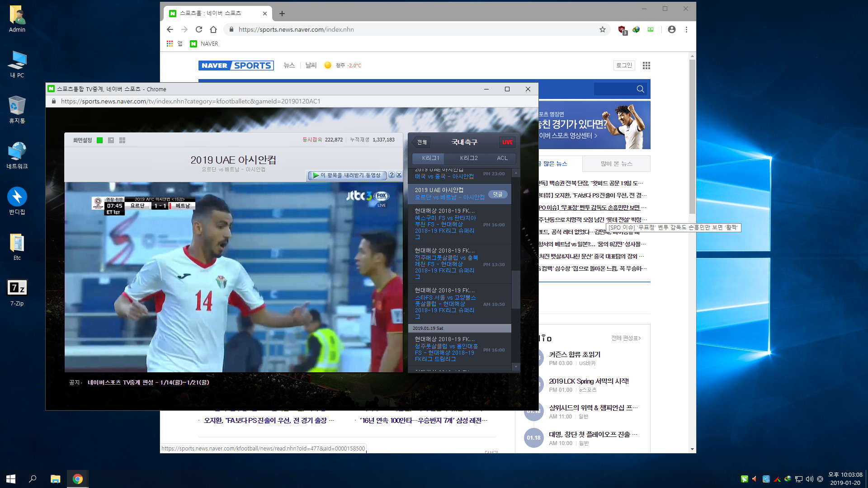The height and width of the screenshot is (488, 868).
Task: Open the 오지환 FA보다 PS진출이 우선 headline
Action: click(269, 421)
